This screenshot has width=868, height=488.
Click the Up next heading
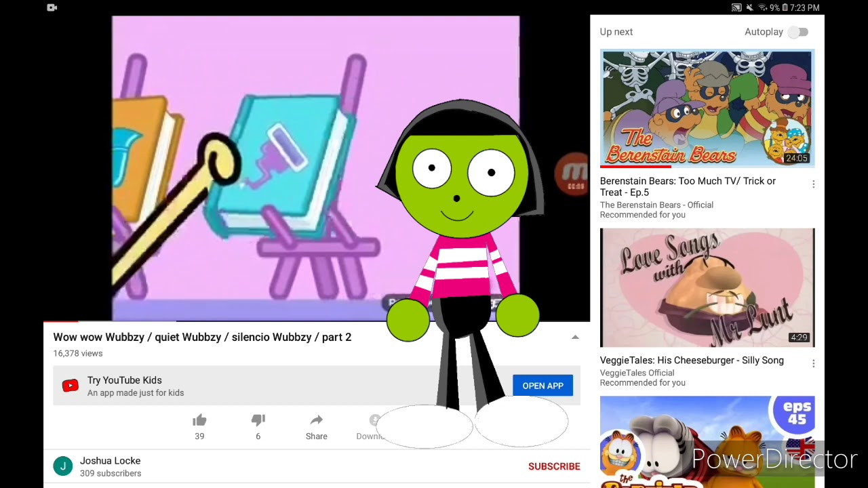[x=616, y=32]
